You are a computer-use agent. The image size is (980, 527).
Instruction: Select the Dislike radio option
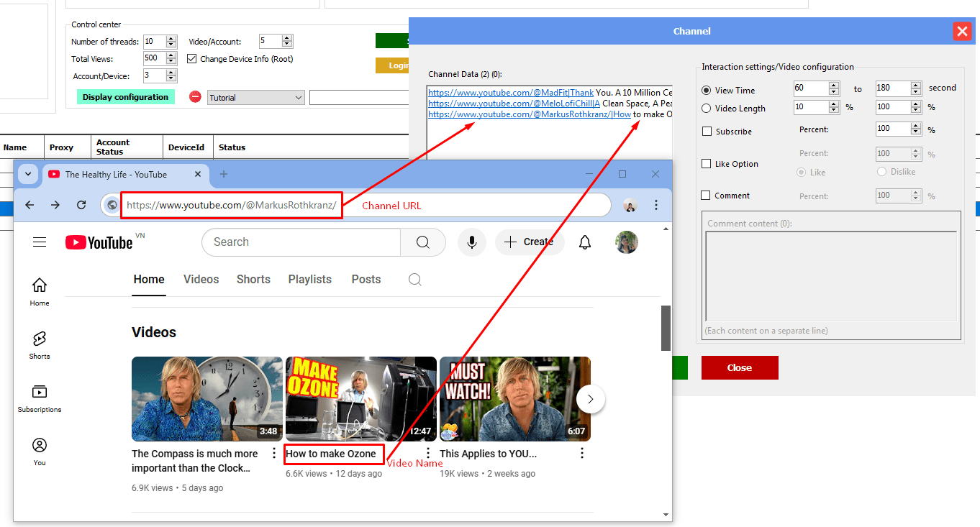[x=882, y=172]
